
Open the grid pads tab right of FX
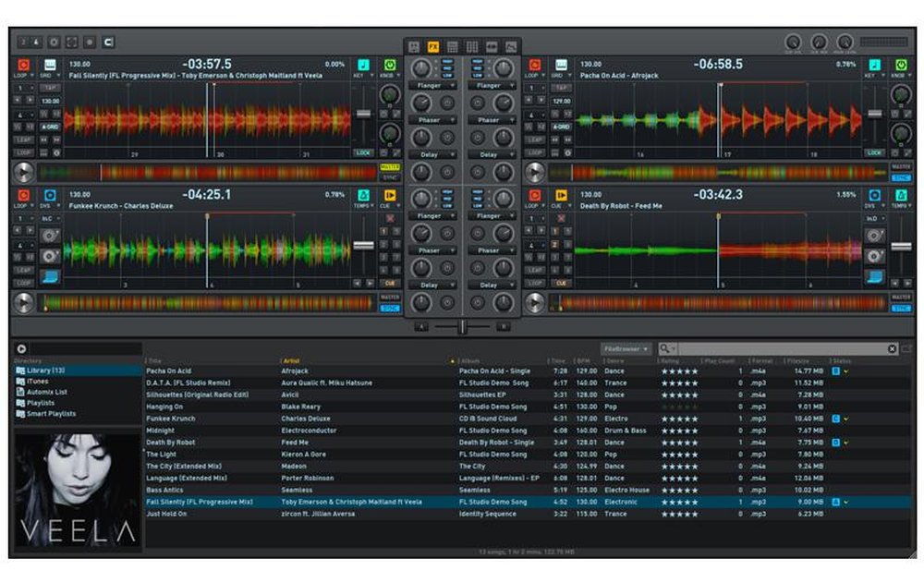[453, 46]
